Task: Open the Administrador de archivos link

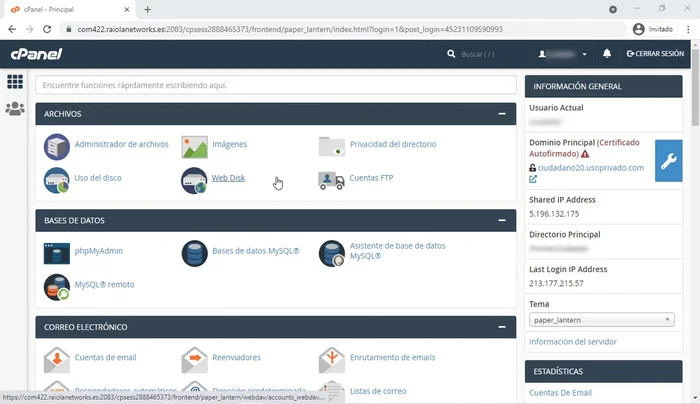Action: pyautogui.click(x=121, y=144)
